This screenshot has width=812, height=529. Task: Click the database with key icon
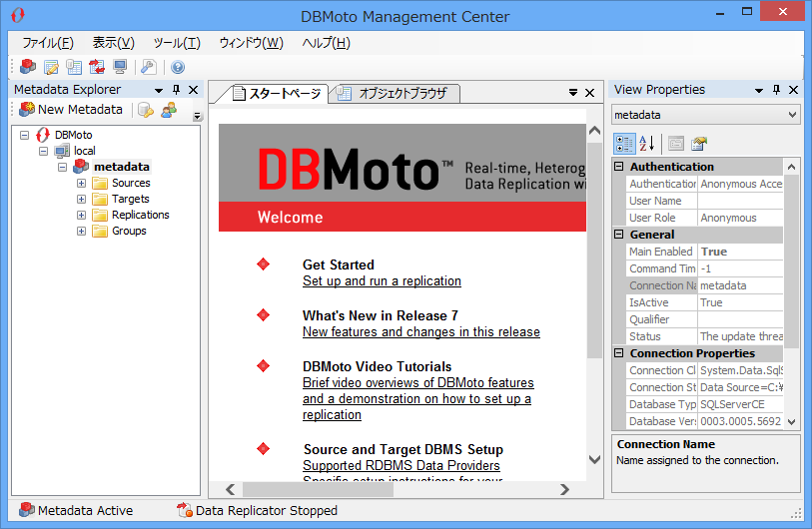(146, 110)
